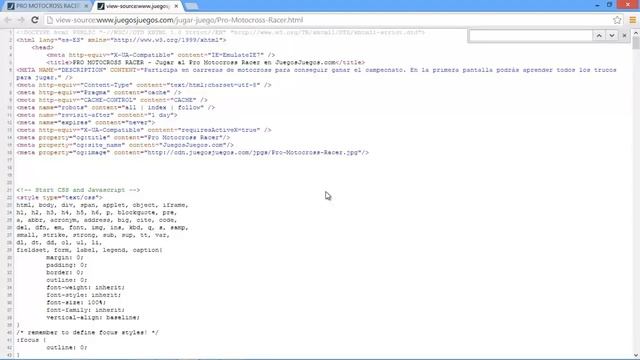
Task: Bookmark this page with the star icon
Action: click(617, 20)
